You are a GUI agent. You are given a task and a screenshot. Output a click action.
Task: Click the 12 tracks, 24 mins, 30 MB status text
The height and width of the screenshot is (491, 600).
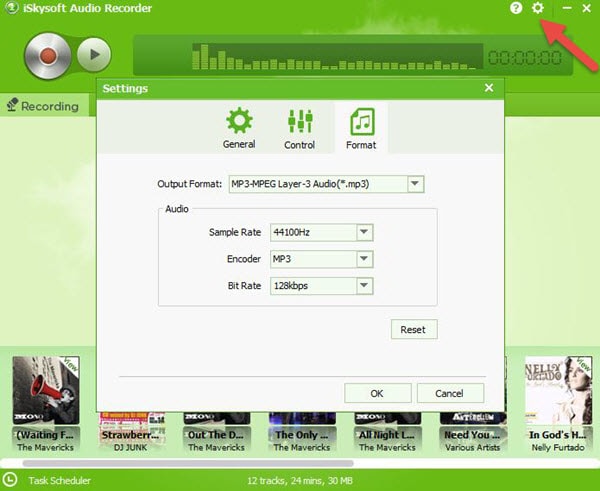(300, 481)
